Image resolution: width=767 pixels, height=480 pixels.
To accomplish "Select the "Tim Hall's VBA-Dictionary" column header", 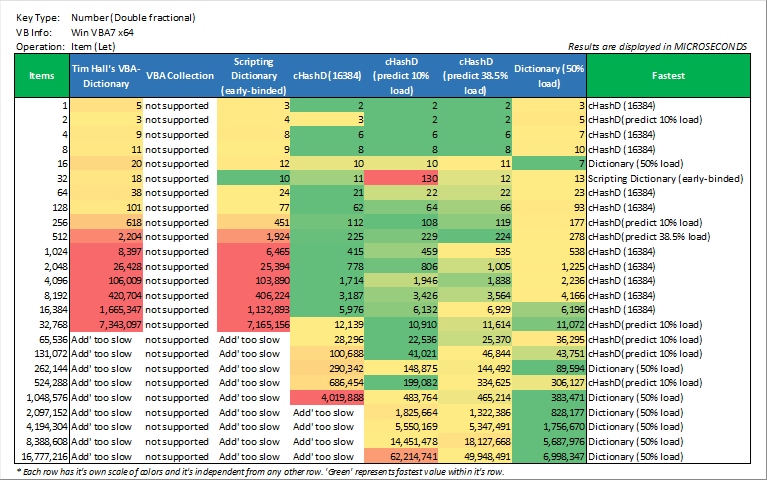I will click(105, 75).
